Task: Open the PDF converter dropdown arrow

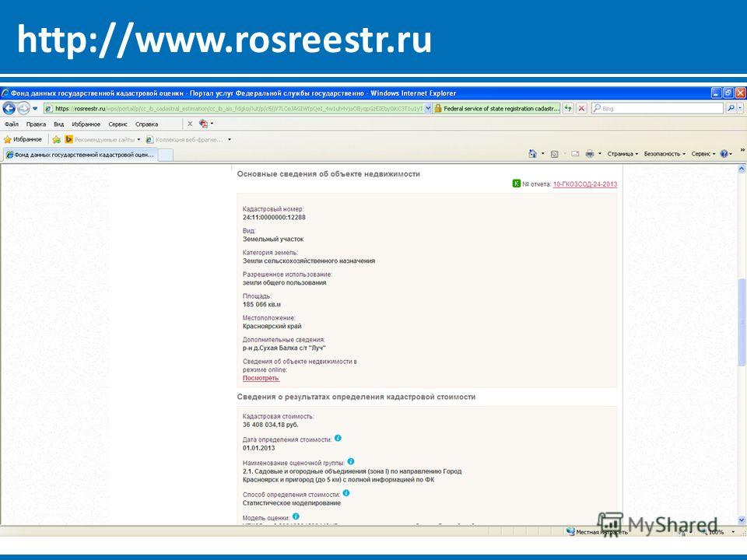Action: point(212,124)
